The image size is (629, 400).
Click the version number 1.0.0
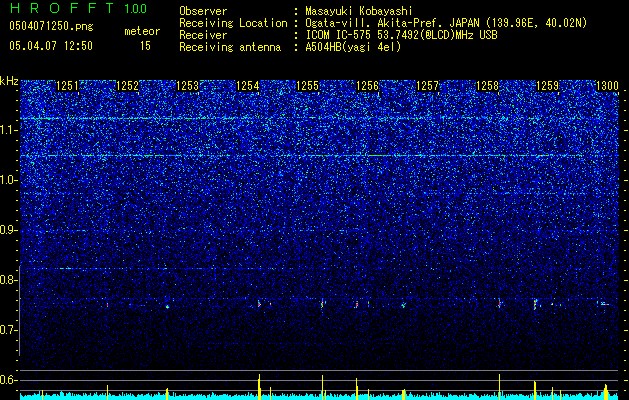click(x=136, y=9)
